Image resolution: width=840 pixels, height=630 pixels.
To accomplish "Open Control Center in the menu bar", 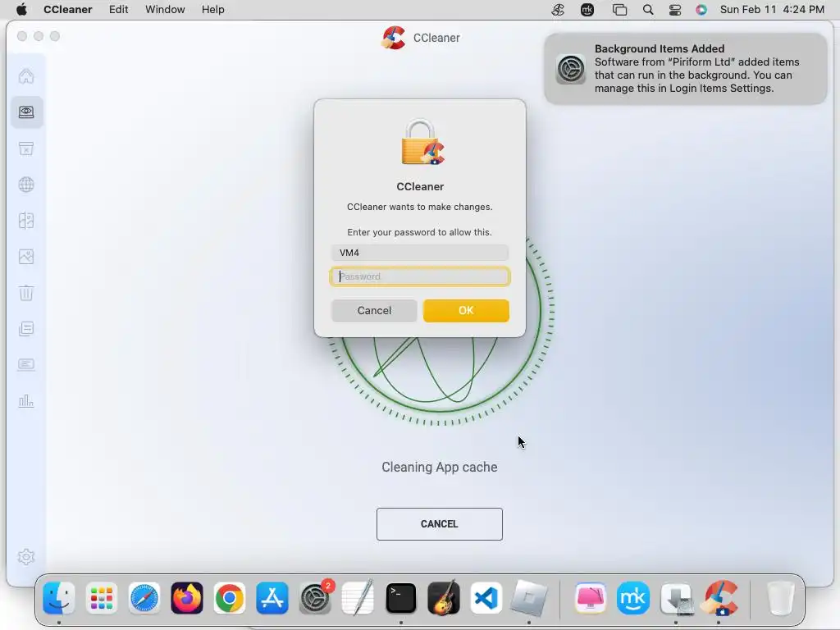I will tap(674, 10).
